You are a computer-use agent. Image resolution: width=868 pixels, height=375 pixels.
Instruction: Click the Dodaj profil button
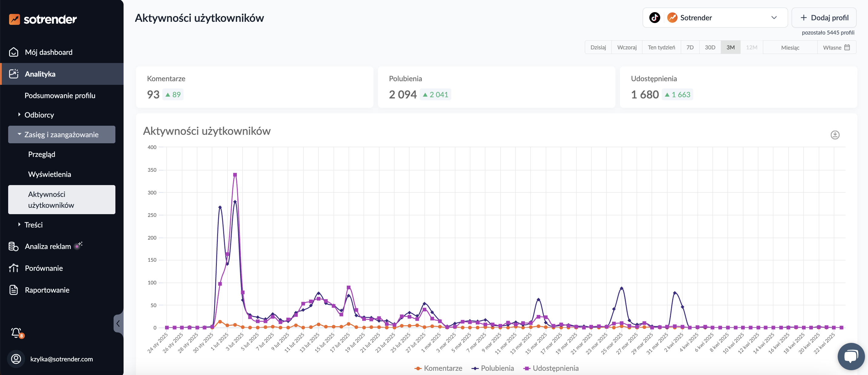[x=823, y=18]
